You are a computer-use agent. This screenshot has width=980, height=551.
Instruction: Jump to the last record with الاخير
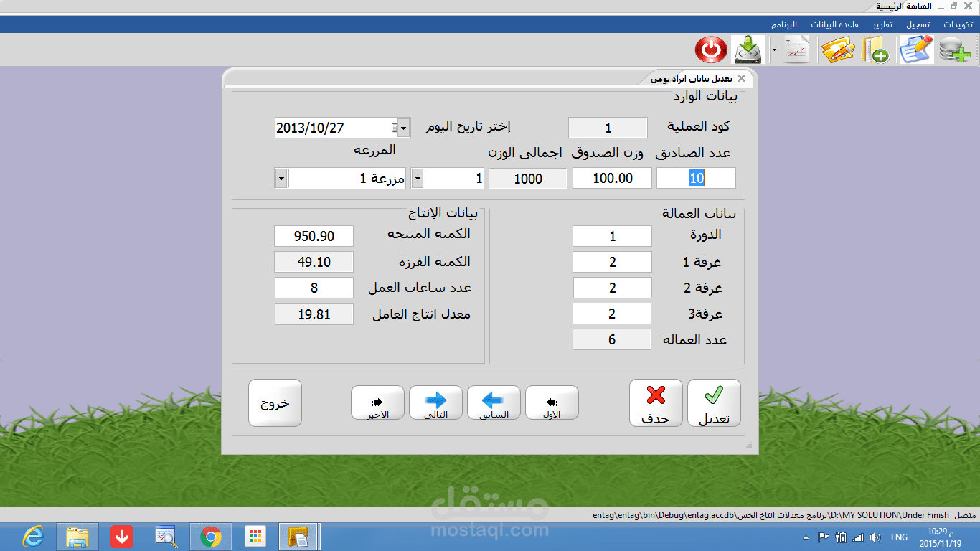(377, 402)
